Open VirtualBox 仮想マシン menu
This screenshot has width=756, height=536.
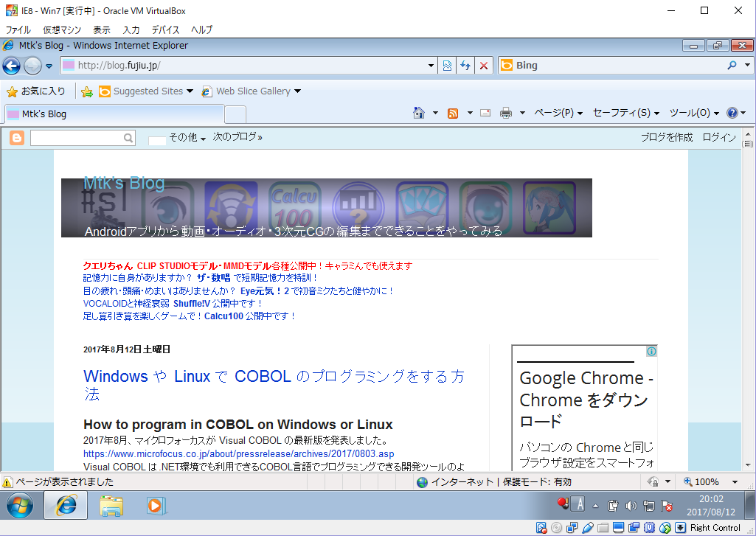[62, 30]
